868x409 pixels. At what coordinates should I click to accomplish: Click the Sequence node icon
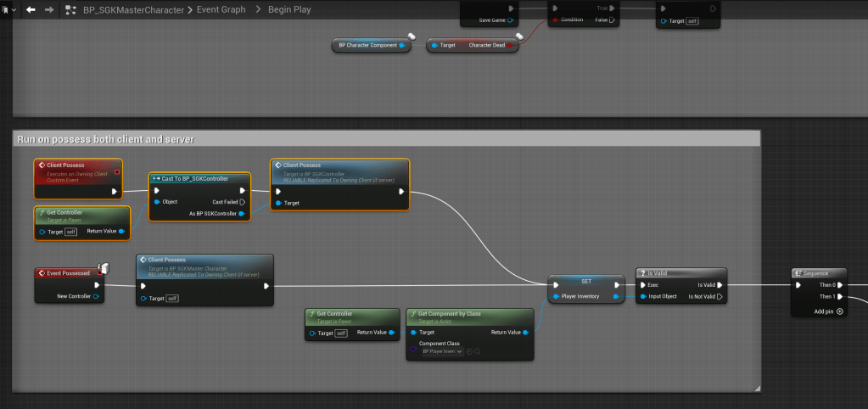[x=798, y=273]
